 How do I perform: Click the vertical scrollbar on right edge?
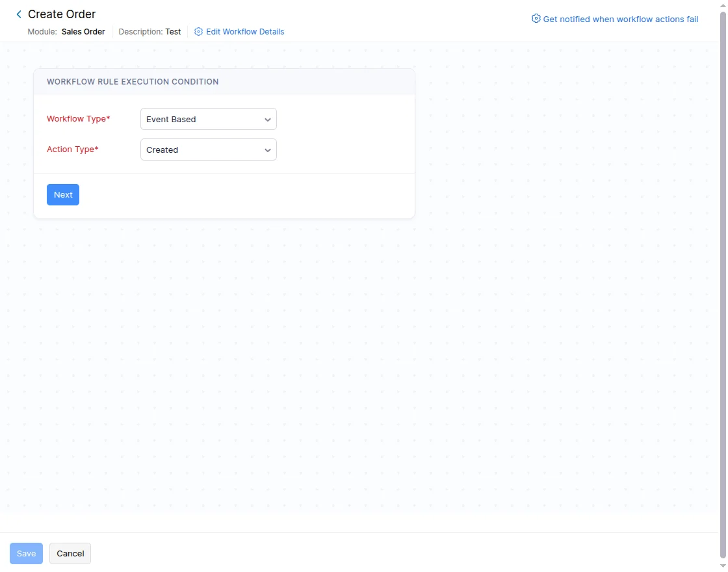tap(723, 260)
